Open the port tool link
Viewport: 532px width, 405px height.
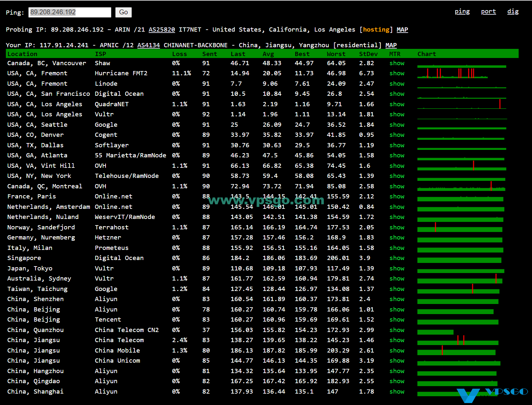pyautogui.click(x=488, y=12)
